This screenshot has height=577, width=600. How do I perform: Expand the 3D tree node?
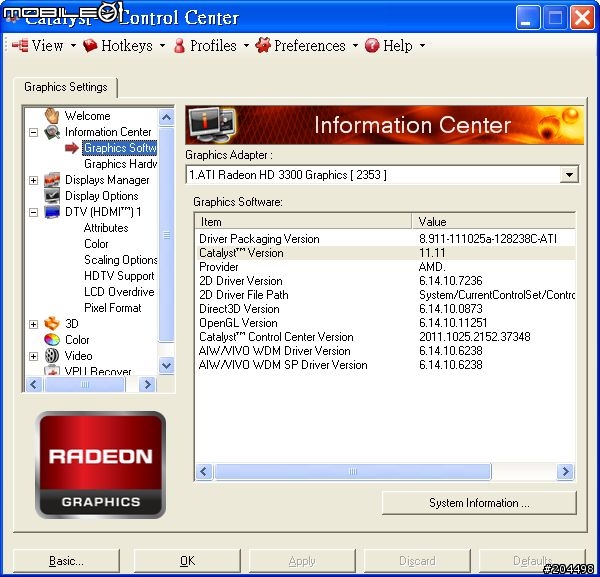coord(34,324)
